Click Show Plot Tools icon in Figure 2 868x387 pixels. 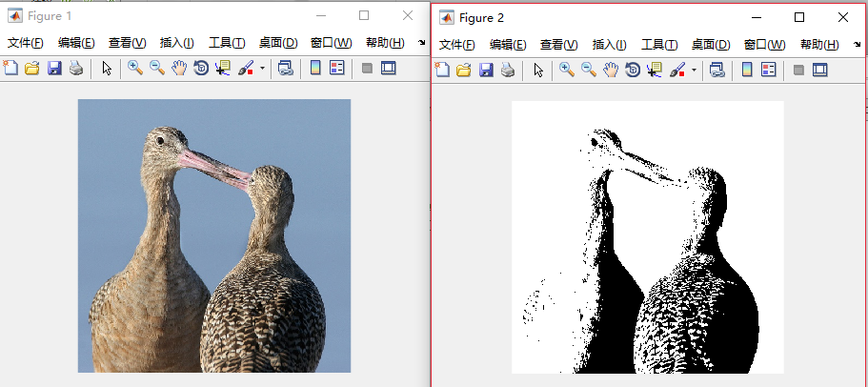point(819,70)
